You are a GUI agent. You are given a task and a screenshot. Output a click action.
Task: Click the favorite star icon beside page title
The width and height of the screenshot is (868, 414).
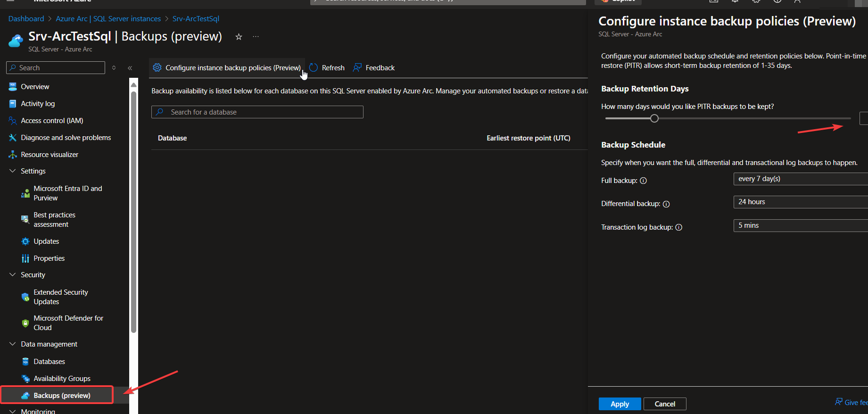(239, 37)
